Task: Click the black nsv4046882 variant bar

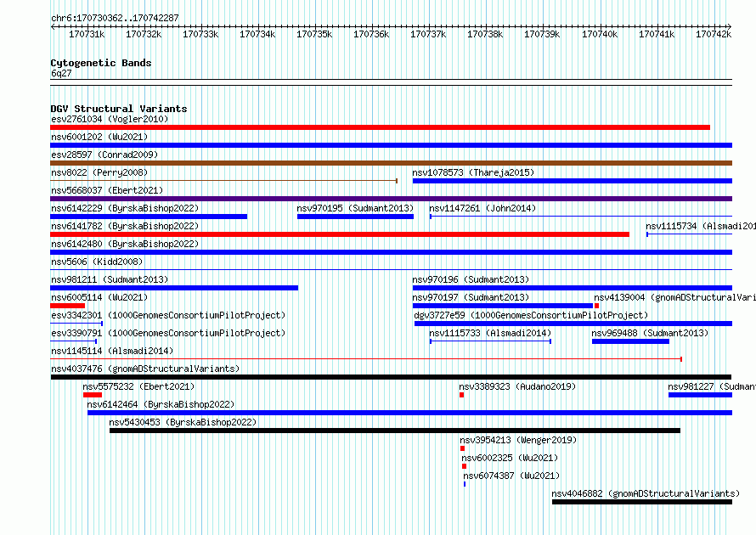Action: point(642,502)
